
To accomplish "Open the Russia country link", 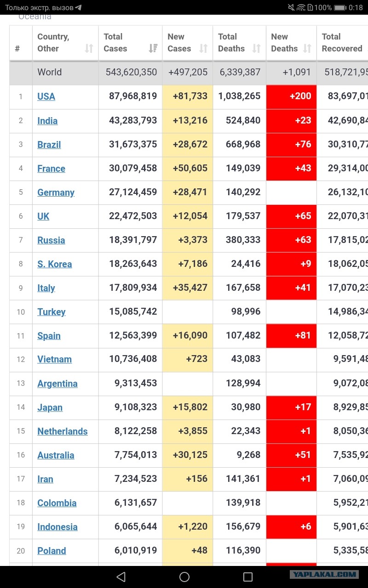I will tap(51, 240).
